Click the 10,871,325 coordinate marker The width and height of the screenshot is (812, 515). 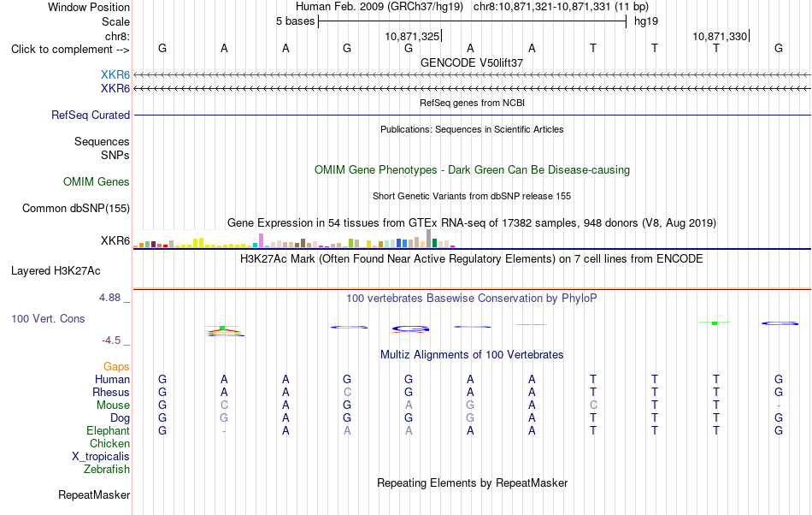pyautogui.click(x=412, y=36)
